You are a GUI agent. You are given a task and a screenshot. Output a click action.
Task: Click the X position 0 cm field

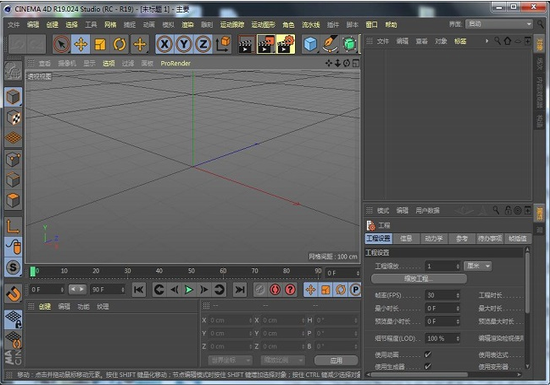[x=230, y=320]
